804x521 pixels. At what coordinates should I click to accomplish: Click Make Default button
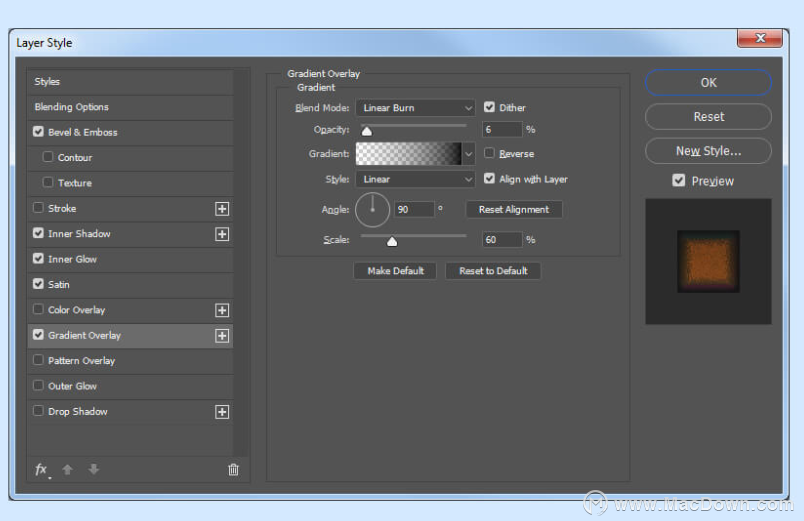click(395, 271)
